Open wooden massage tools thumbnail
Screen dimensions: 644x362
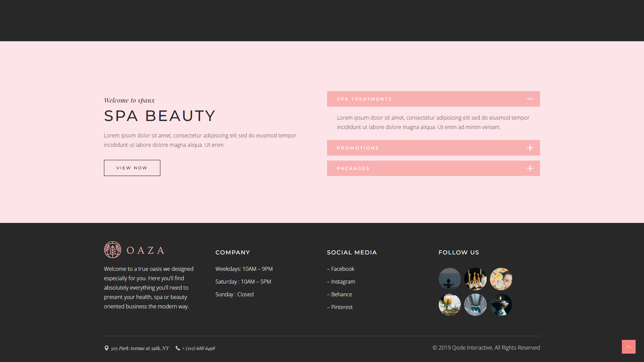pos(475,279)
